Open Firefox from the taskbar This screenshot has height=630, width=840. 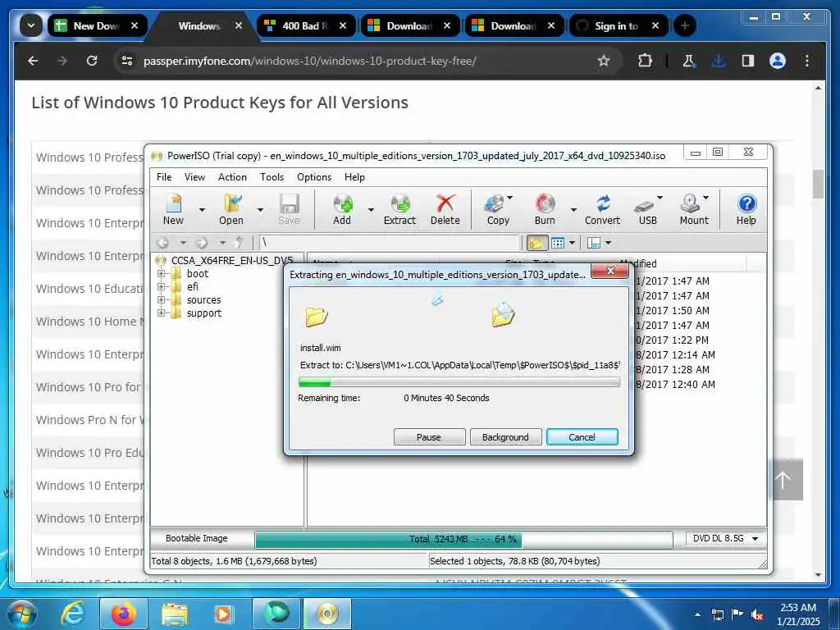pos(123,613)
